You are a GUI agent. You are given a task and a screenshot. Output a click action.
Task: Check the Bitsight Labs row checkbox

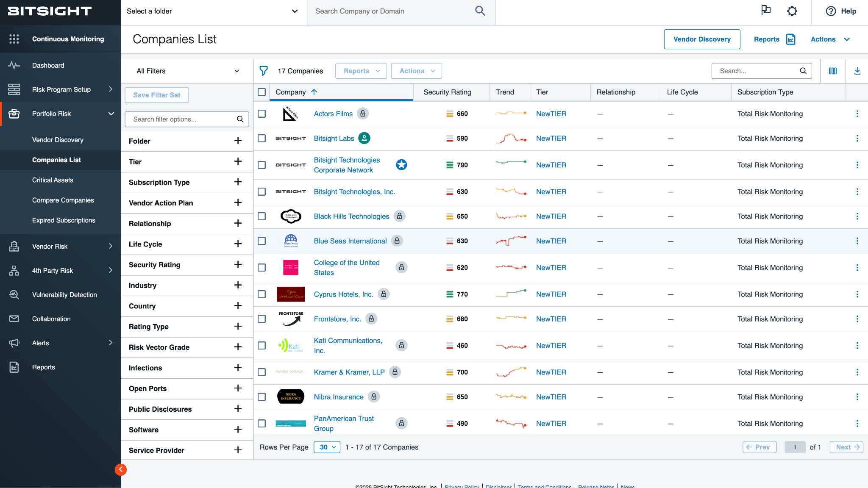tap(262, 138)
